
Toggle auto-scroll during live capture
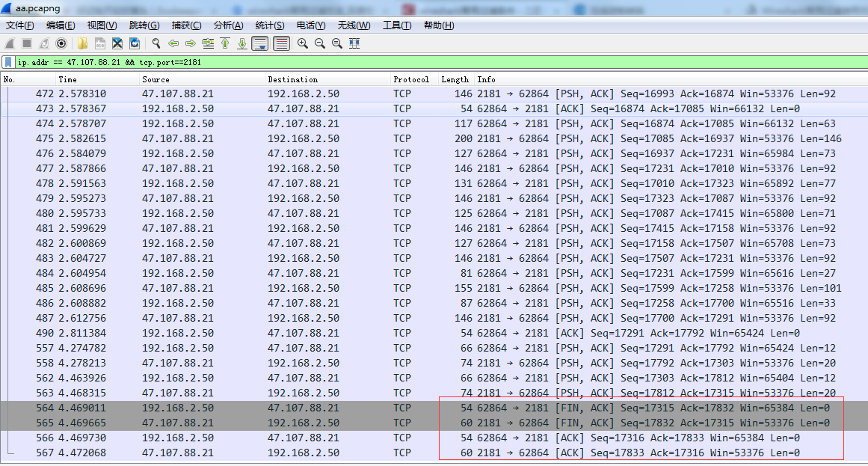[x=260, y=43]
